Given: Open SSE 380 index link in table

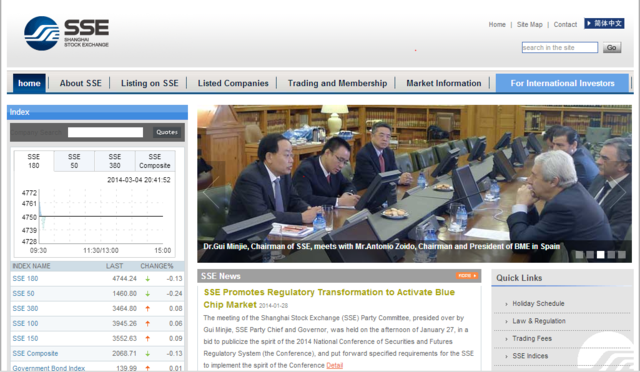Looking at the screenshot, I should point(25,308).
